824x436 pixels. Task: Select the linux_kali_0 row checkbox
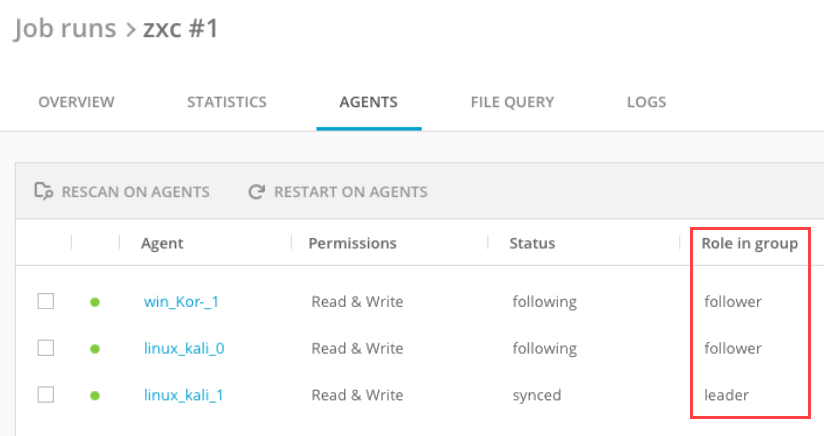45,348
